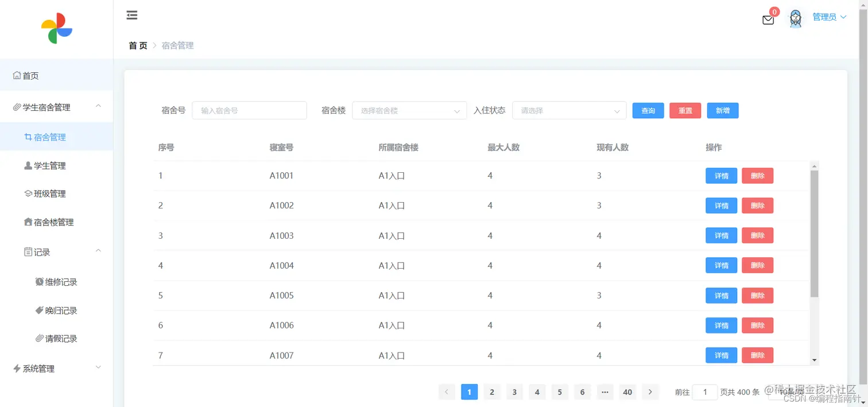Click the paperclip icon beside 学生宿舍管理

coord(17,107)
